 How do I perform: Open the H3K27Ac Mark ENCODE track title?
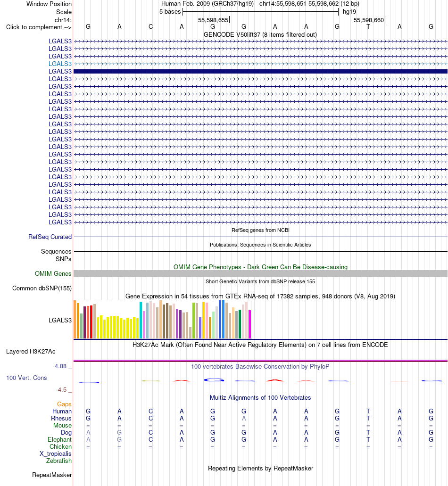(x=260, y=345)
